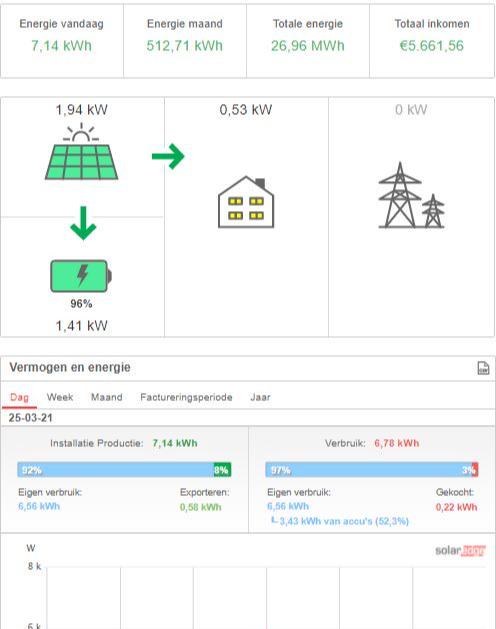The image size is (496, 629).
Task: Export chart data via CSV icon
Action: 483,368
